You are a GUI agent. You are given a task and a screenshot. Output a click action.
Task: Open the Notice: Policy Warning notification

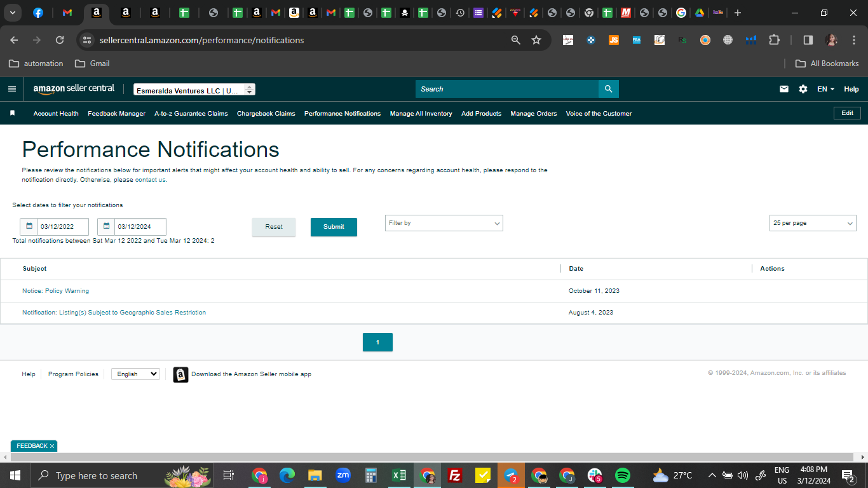point(56,291)
